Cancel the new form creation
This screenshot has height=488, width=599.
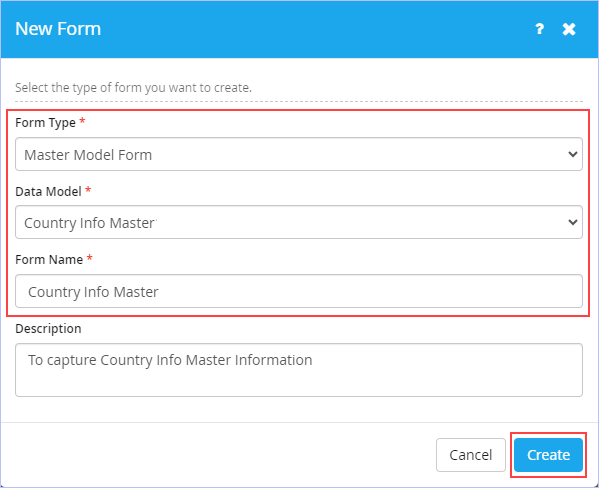click(471, 455)
